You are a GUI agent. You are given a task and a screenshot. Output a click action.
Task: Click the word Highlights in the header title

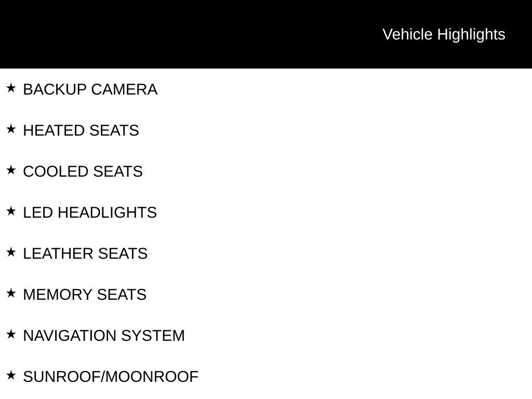pyautogui.click(x=471, y=34)
